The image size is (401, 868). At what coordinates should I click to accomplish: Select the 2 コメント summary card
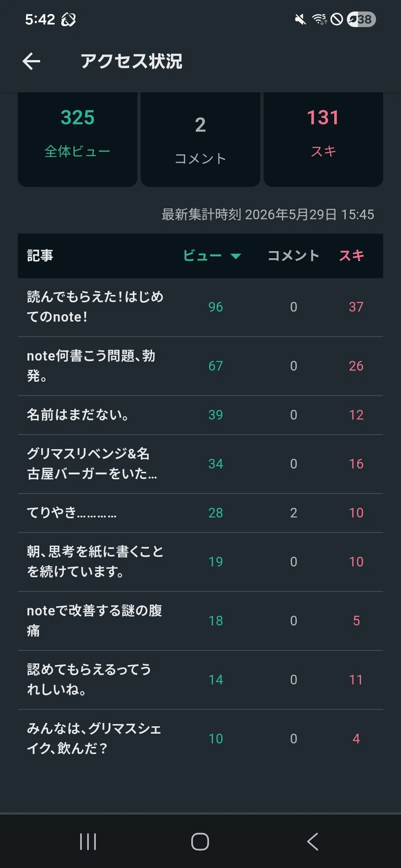coord(200,139)
